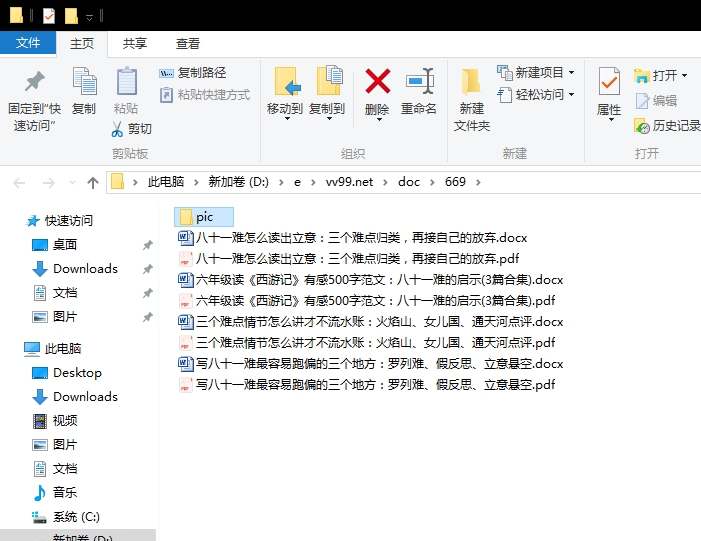Open pinned Downloads under Quick access
The width and height of the screenshot is (701, 541).
pyautogui.click(x=75, y=269)
